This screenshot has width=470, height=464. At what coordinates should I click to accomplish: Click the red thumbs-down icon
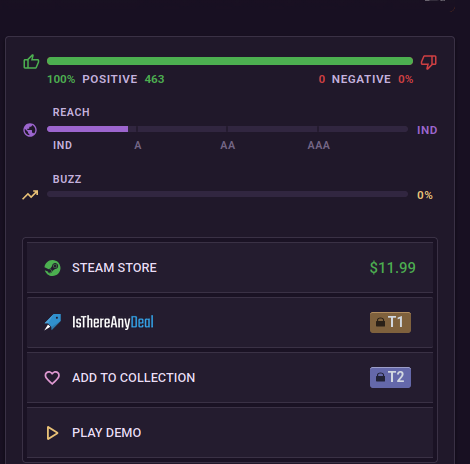[429, 62]
